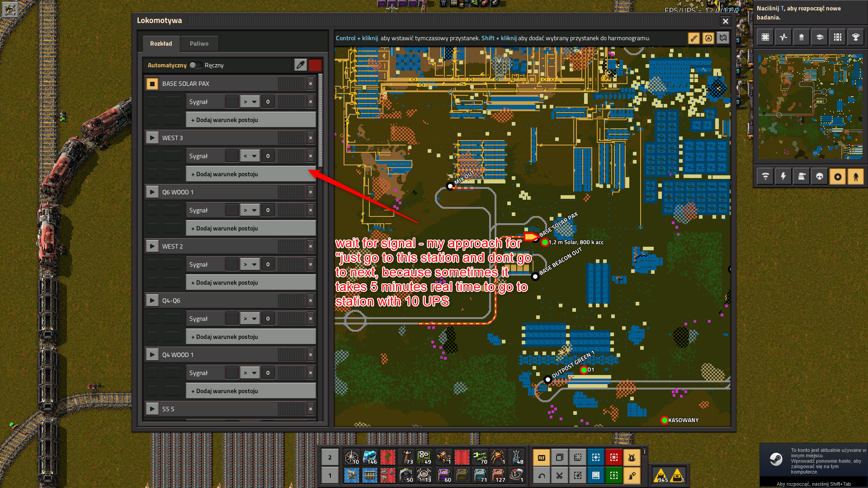
Task: Select the purple chest counted 60
Action: click(444, 475)
